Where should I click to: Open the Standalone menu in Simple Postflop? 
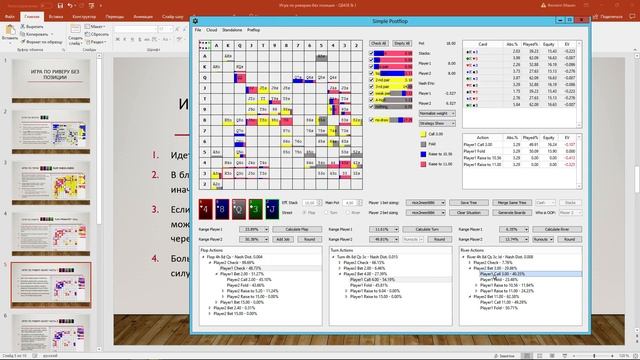(232, 30)
